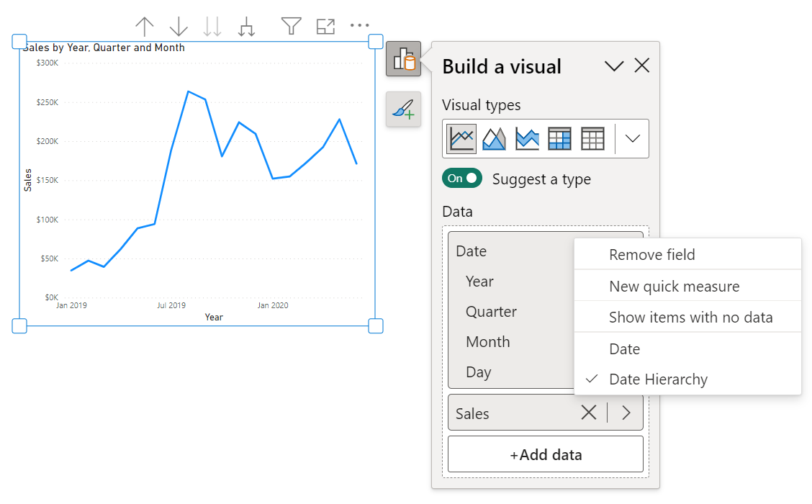Click the top-right resize handle of chart
Screen dimensions: 812x504
[x=376, y=42]
